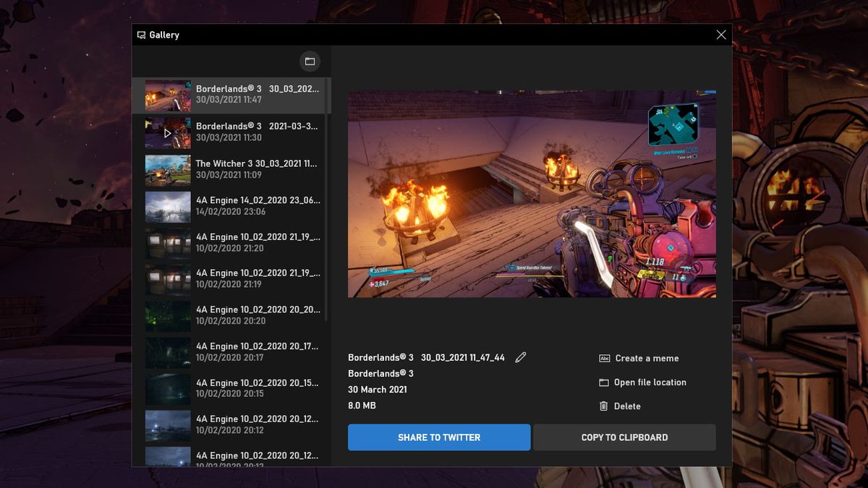
Task: Click the SHARE TO TWITTER button
Action: 439,437
